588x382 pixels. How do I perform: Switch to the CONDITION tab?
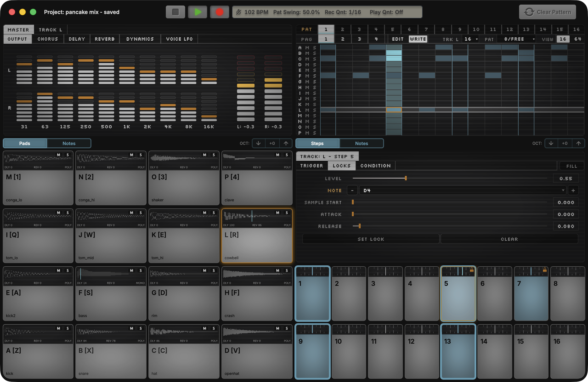(x=375, y=166)
